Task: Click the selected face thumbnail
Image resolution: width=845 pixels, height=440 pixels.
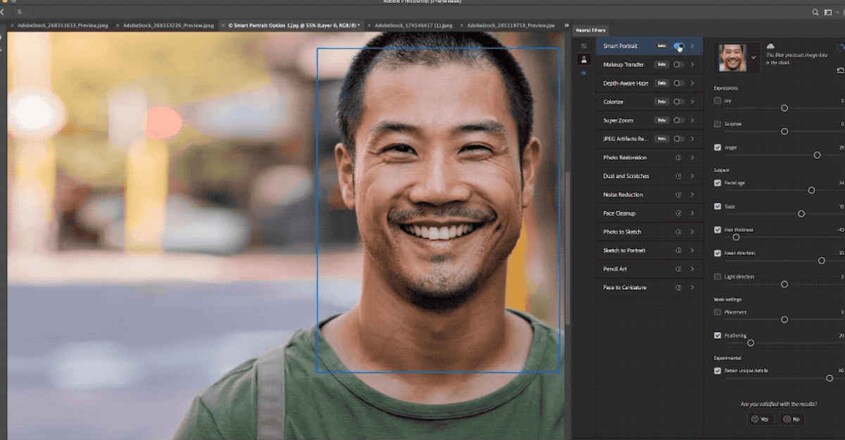Action: pos(732,58)
